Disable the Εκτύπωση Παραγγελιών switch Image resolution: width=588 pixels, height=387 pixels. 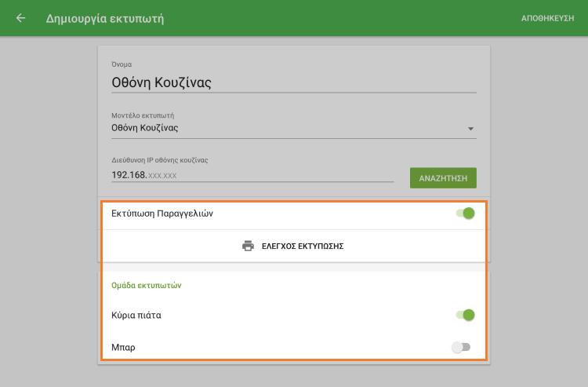[466, 213]
